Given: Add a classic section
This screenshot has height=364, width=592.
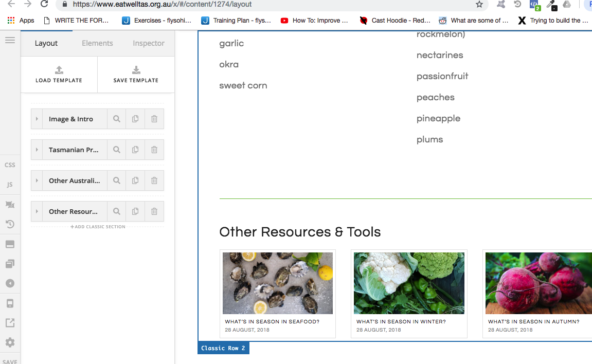Looking at the screenshot, I should 98,227.
